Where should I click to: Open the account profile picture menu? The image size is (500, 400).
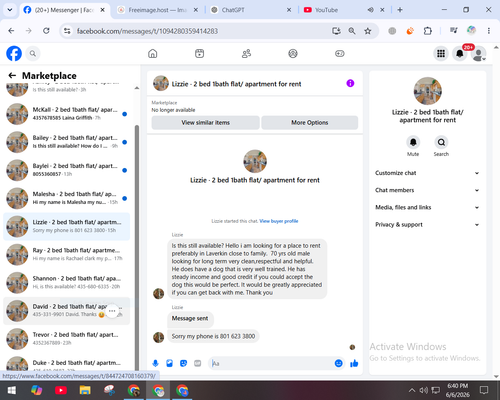click(478, 54)
